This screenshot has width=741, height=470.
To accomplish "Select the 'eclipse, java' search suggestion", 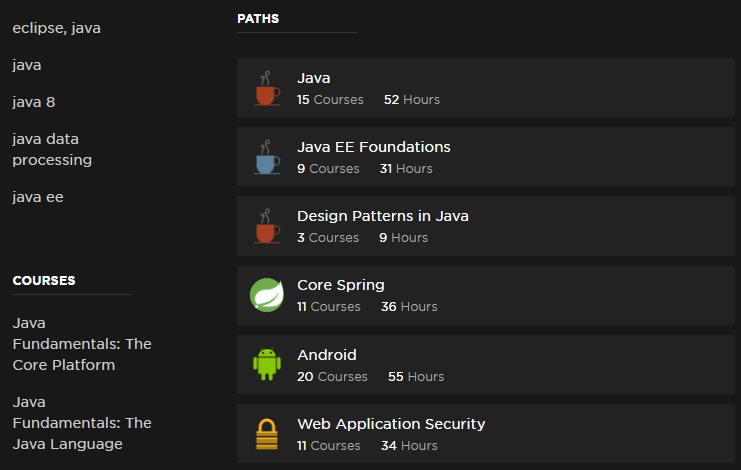I will coord(56,28).
